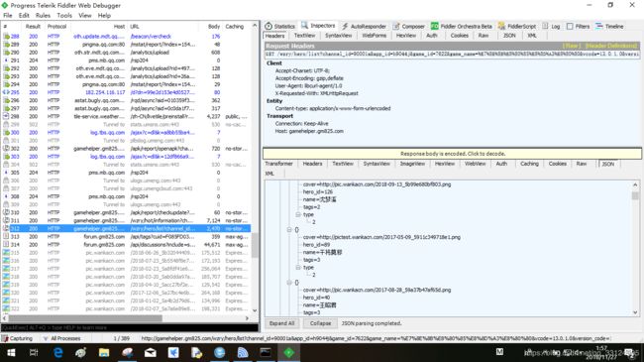The height and width of the screenshot is (362, 644).
Task: Select request JSON inspector tab
Action: pyautogui.click(x=509, y=36)
